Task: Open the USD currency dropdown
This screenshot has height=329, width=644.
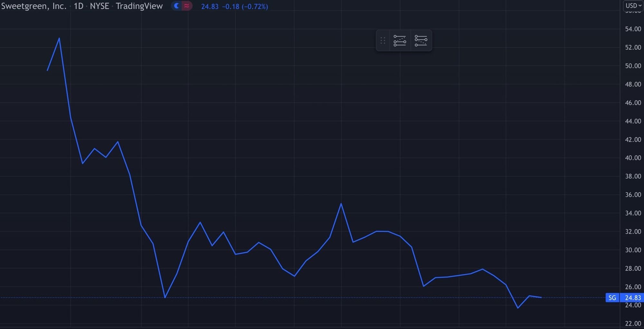Action: click(633, 6)
